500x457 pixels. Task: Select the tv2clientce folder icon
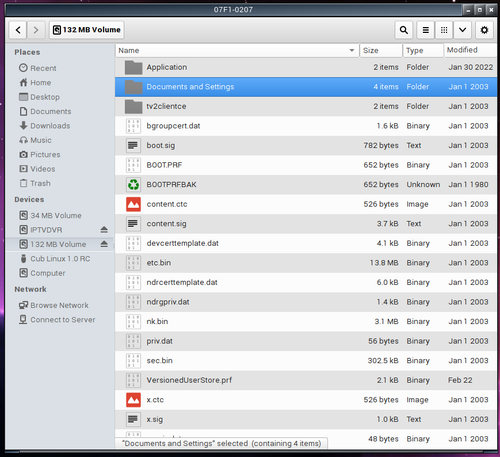click(133, 106)
